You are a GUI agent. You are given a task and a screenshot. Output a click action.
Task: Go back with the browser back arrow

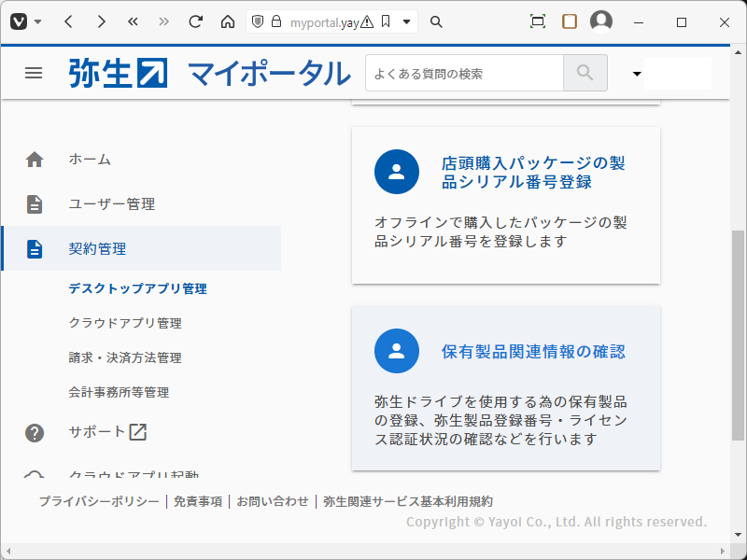coord(68,21)
